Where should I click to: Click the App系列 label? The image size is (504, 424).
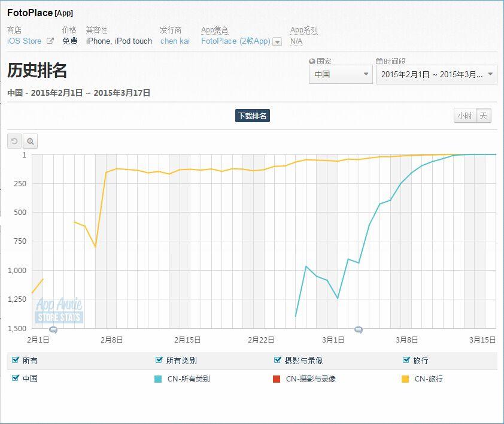click(x=303, y=30)
